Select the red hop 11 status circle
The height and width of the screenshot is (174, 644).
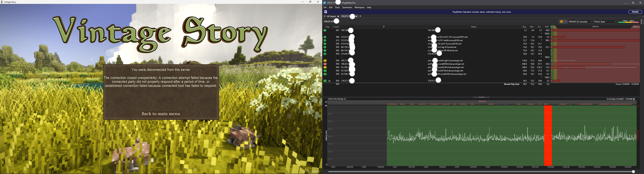(325, 64)
